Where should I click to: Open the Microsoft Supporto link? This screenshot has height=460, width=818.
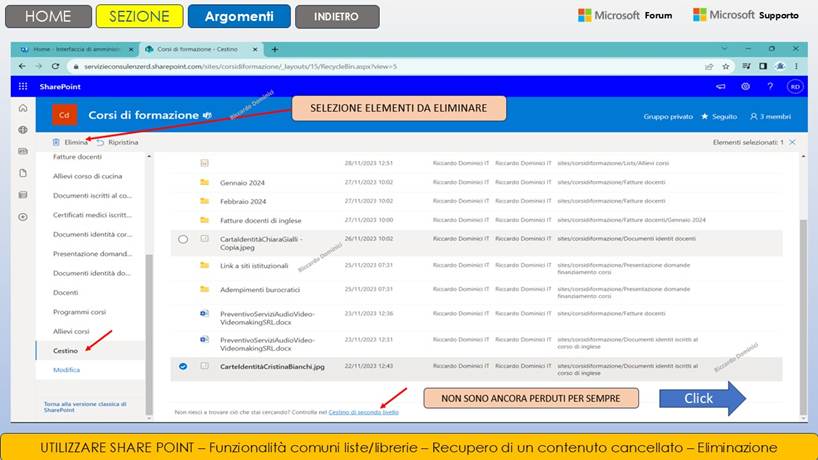746,15
